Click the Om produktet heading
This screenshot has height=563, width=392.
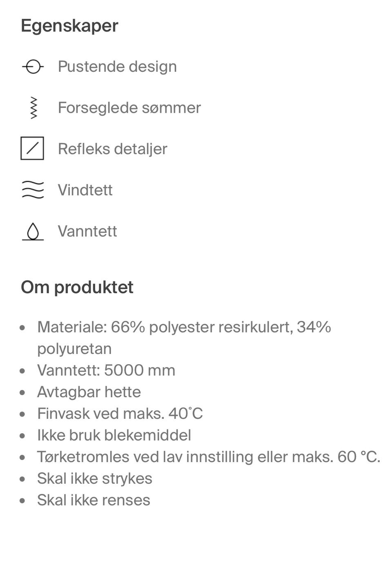77,287
